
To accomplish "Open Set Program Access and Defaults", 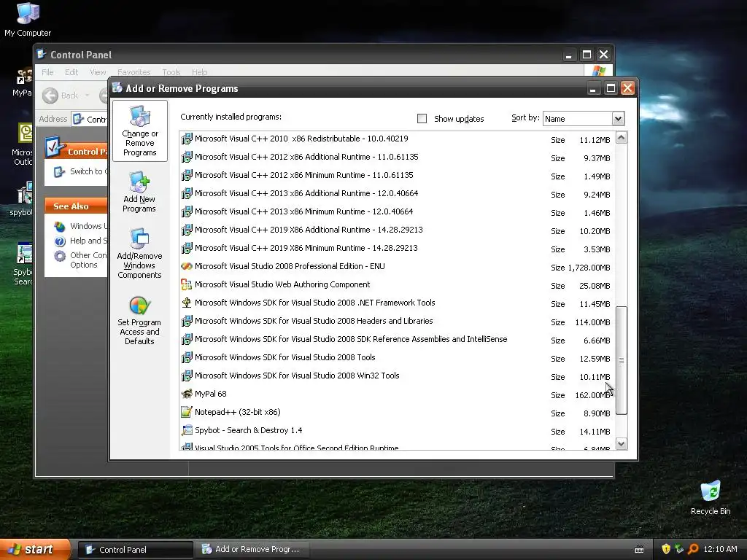I will 139,321.
